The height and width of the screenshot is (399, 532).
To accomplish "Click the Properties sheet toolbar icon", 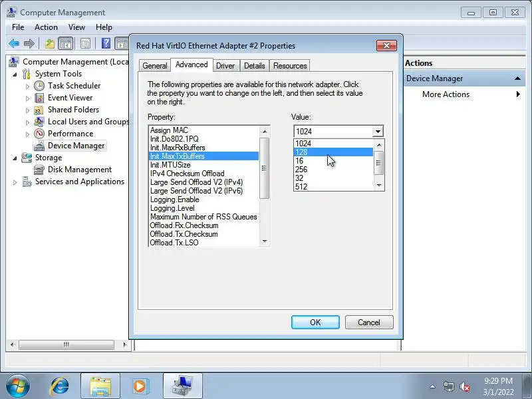I will pos(85,43).
